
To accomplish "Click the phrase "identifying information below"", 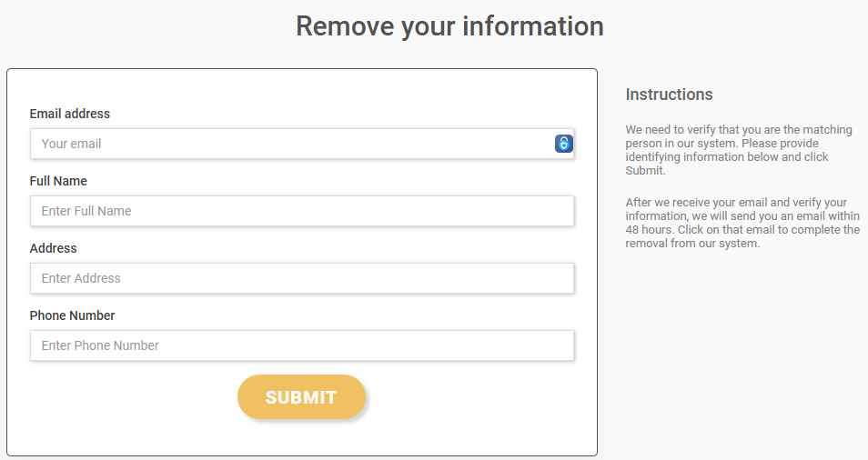I will point(701,157).
